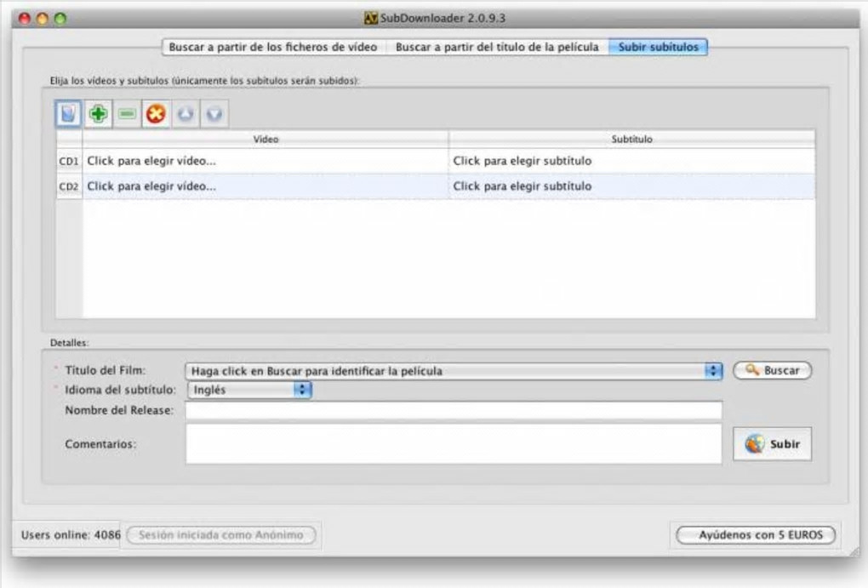Click the green minus remove CD icon
This screenshot has width=868, height=588.
pos(127,114)
